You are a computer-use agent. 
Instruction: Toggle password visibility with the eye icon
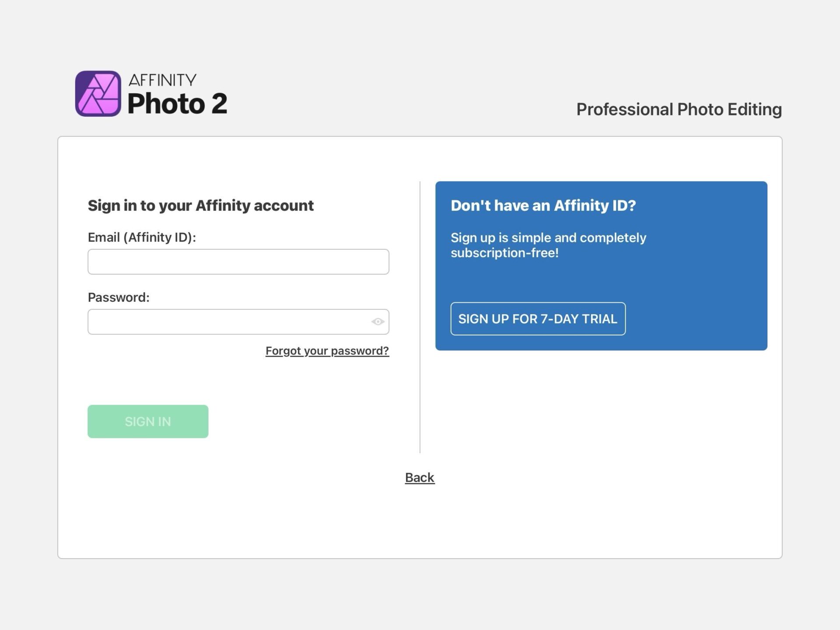[x=378, y=322]
